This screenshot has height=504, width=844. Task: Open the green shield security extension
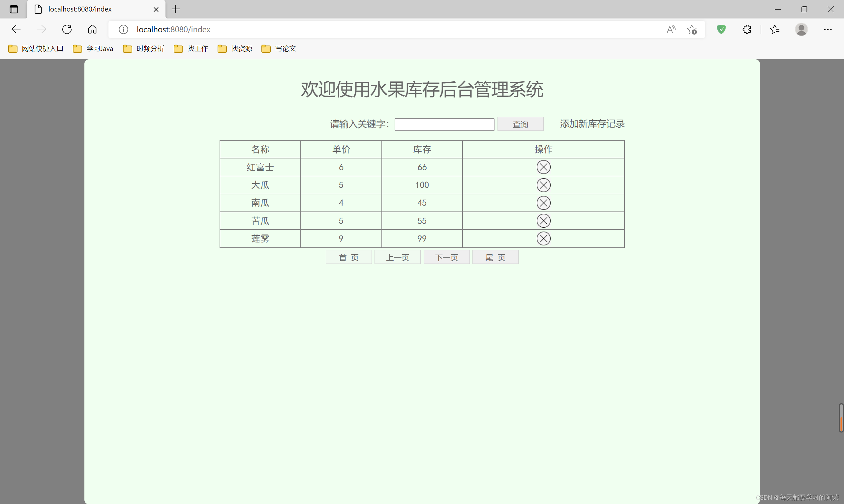(721, 30)
